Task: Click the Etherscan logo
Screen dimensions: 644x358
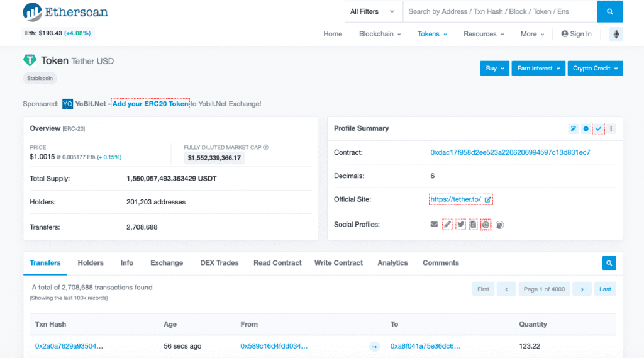Action: [65, 12]
